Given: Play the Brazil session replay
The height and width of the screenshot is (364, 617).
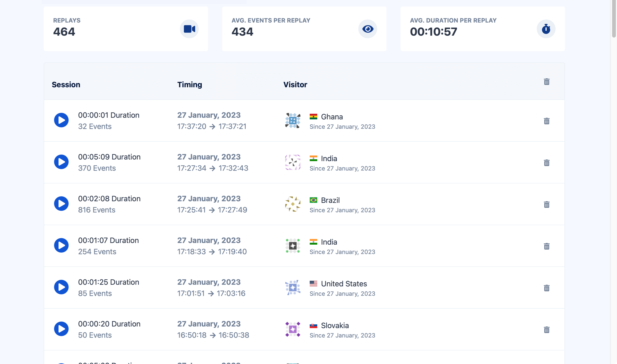Looking at the screenshot, I should [61, 204].
